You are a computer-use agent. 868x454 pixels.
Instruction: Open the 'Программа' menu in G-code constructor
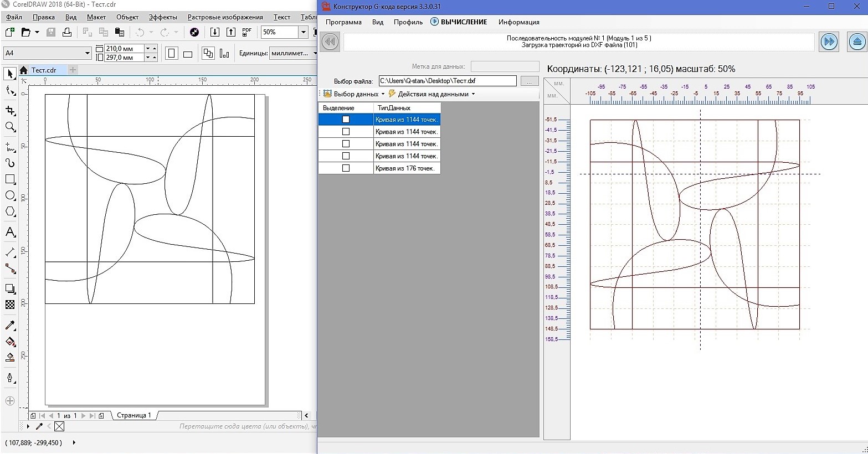click(x=343, y=22)
